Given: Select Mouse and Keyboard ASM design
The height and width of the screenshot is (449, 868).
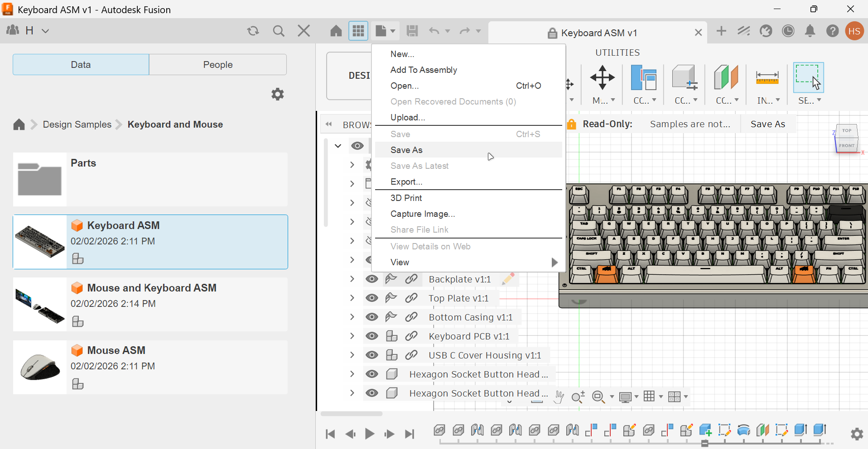Looking at the screenshot, I should click(150, 304).
